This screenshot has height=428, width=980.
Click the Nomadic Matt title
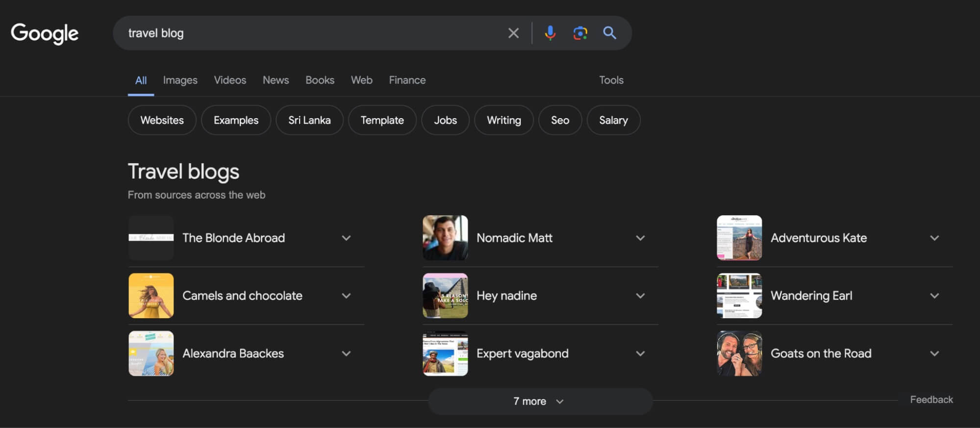coord(514,238)
